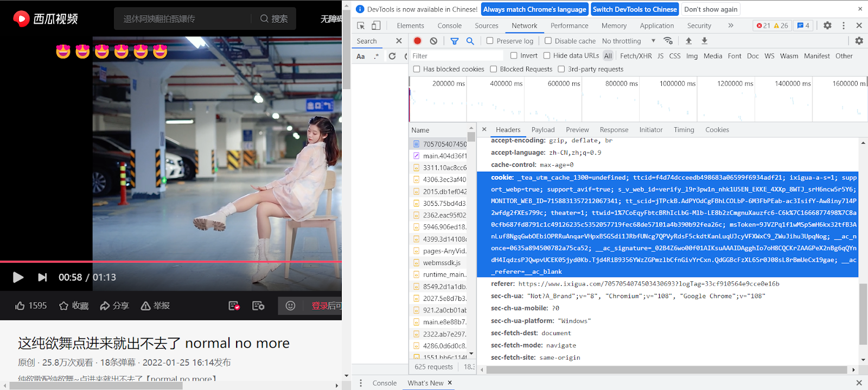Image resolution: width=868 pixels, height=390 pixels.
Task: Click the Xigua Video logo
Action: click(46, 19)
